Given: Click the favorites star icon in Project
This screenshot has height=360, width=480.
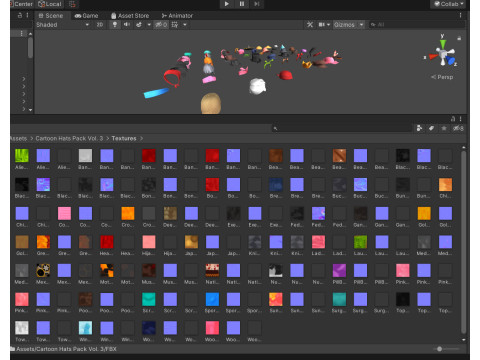Looking at the screenshot, I should pyautogui.click(x=444, y=128).
